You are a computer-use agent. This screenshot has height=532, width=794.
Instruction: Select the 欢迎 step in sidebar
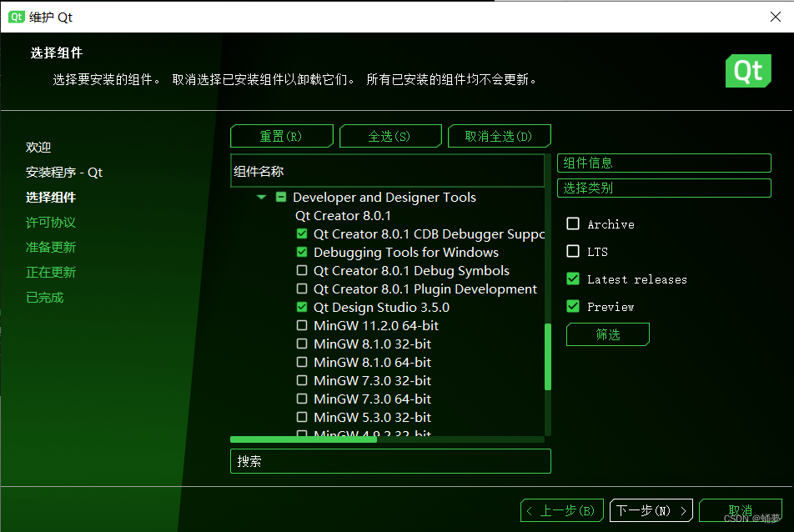pyautogui.click(x=38, y=148)
